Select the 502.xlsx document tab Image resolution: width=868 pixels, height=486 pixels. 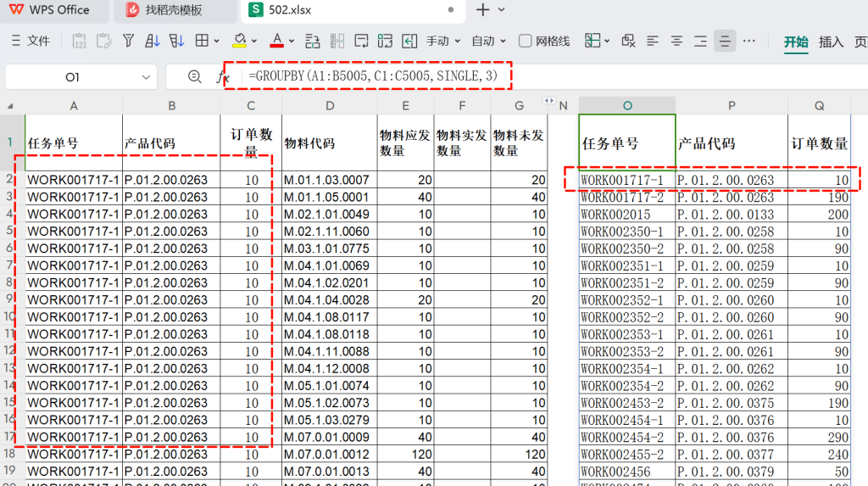[352, 10]
